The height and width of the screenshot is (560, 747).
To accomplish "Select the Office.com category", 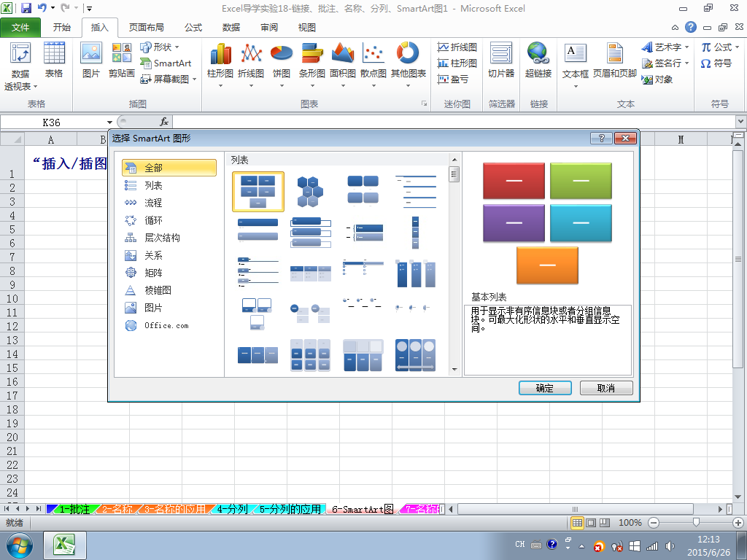I will pos(169,326).
